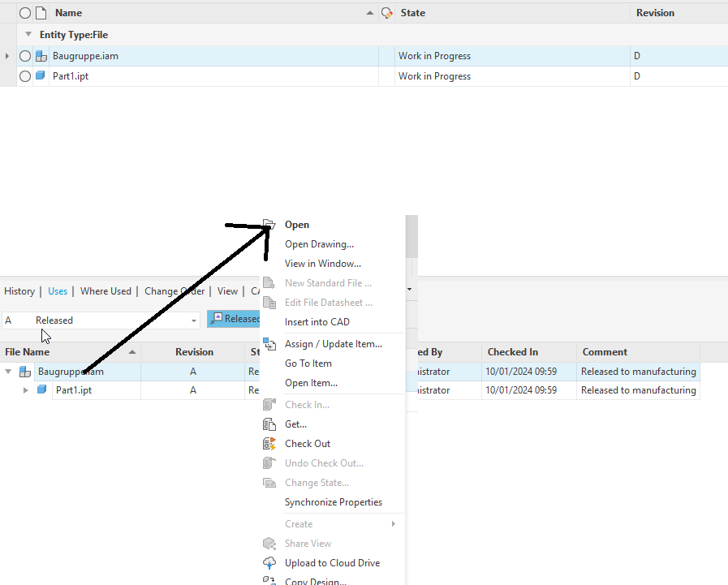The image size is (728, 585).
Task: Open the Released revision dropdown
Action: 193,320
